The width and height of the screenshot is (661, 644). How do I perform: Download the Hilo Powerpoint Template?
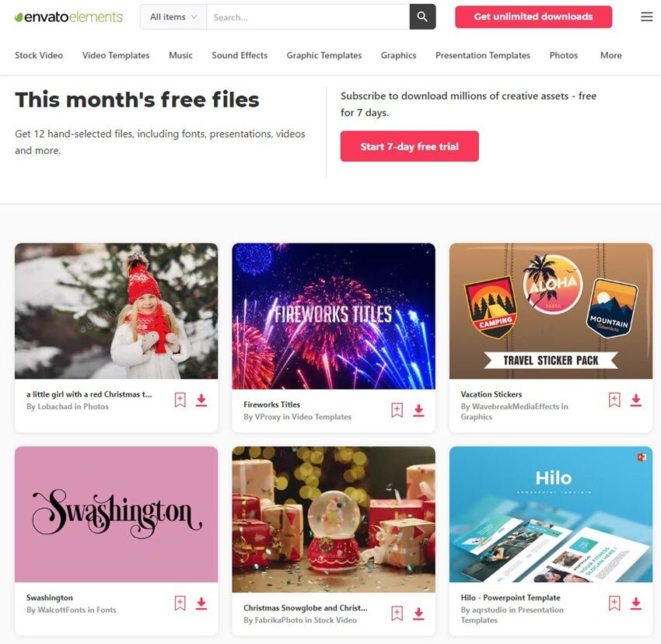pyautogui.click(x=635, y=603)
